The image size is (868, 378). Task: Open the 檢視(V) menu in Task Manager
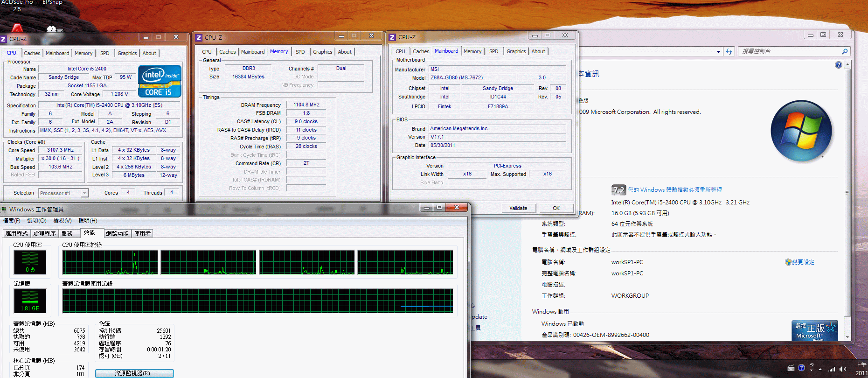[x=62, y=221]
